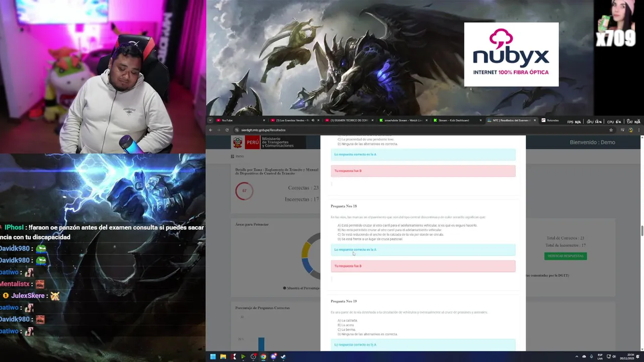Viewport: 644px width, 362px height.
Task: Click the Bienvenido : Demo user label
Action: 592,142
